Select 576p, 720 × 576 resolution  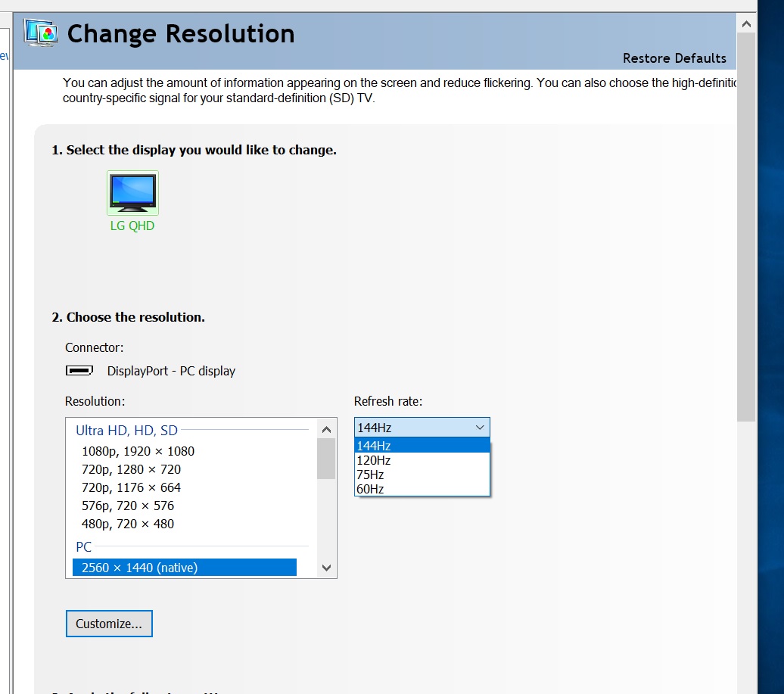click(127, 506)
